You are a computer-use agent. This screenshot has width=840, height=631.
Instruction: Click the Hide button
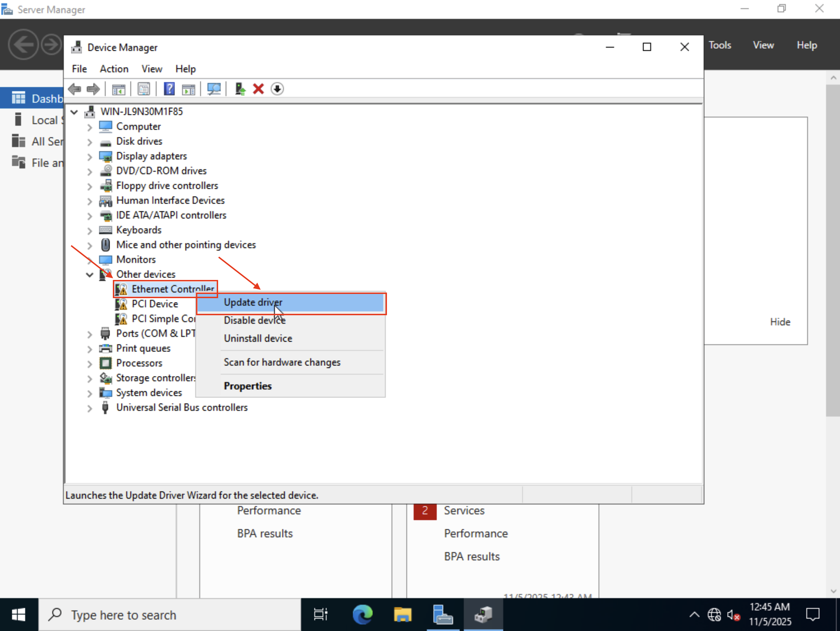point(780,322)
